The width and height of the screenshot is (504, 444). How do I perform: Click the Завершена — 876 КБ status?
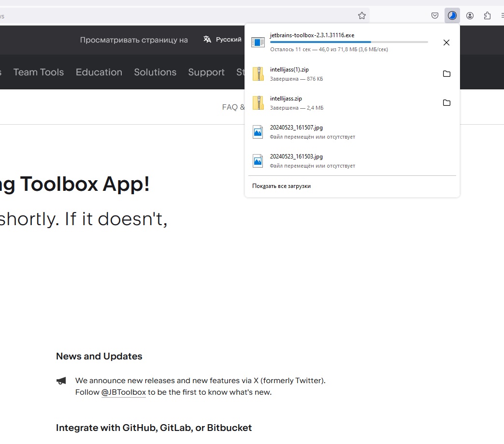(x=296, y=79)
